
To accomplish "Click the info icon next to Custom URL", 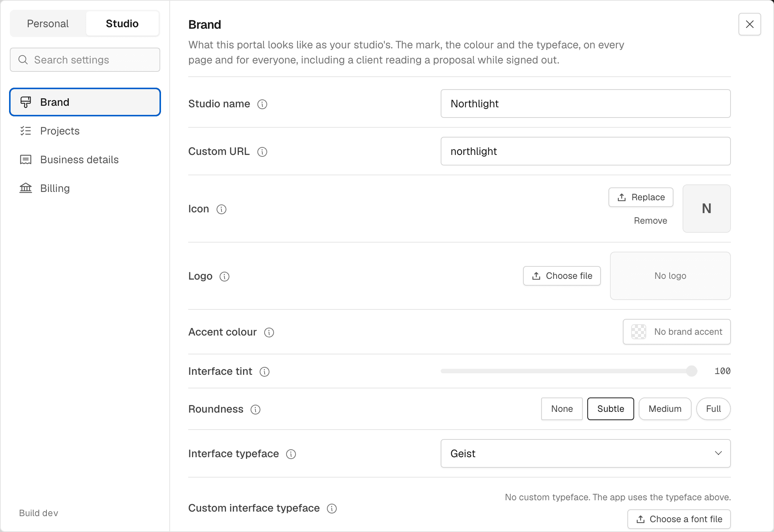I will point(262,152).
